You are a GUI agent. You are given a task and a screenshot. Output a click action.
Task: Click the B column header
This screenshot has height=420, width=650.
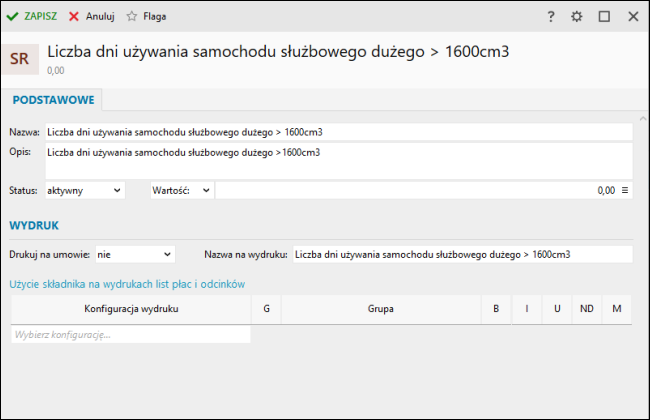click(496, 309)
